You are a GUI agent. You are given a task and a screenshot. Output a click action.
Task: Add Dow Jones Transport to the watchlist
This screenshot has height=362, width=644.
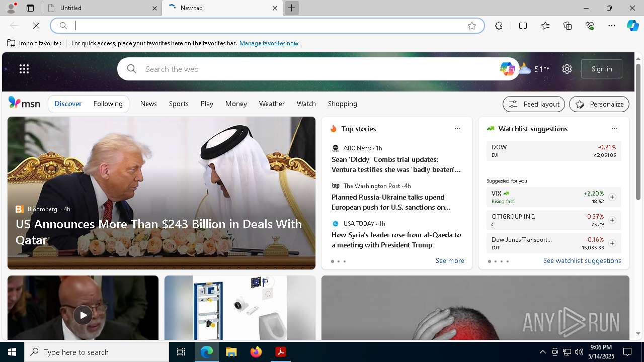point(612,243)
